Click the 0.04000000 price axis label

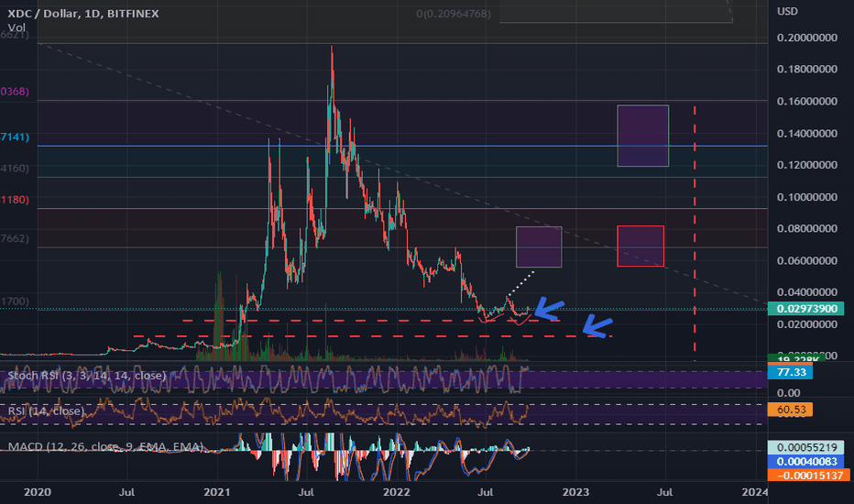[x=807, y=292]
